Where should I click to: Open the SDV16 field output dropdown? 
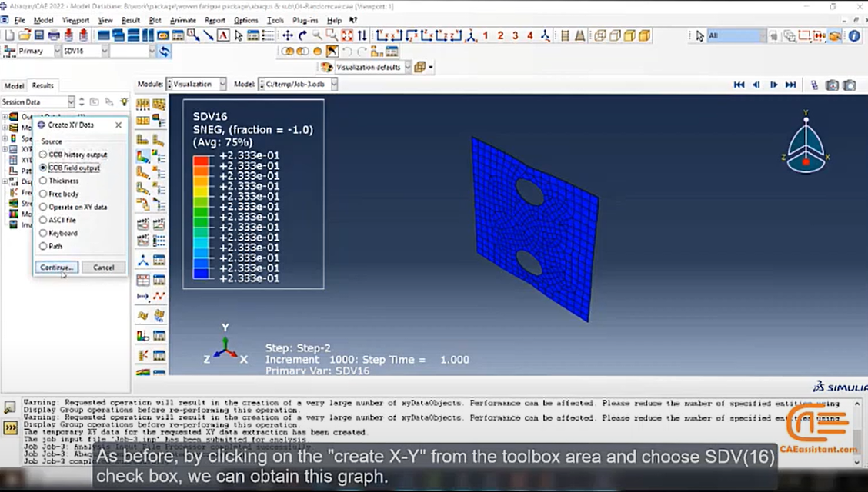point(85,51)
